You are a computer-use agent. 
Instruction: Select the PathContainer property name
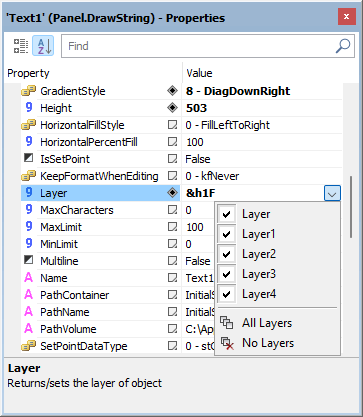tap(75, 295)
